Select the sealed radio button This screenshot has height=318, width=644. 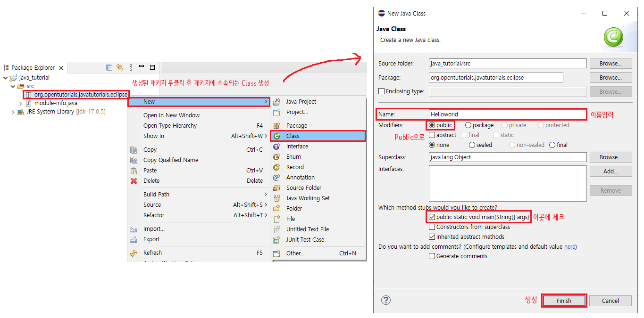point(472,145)
